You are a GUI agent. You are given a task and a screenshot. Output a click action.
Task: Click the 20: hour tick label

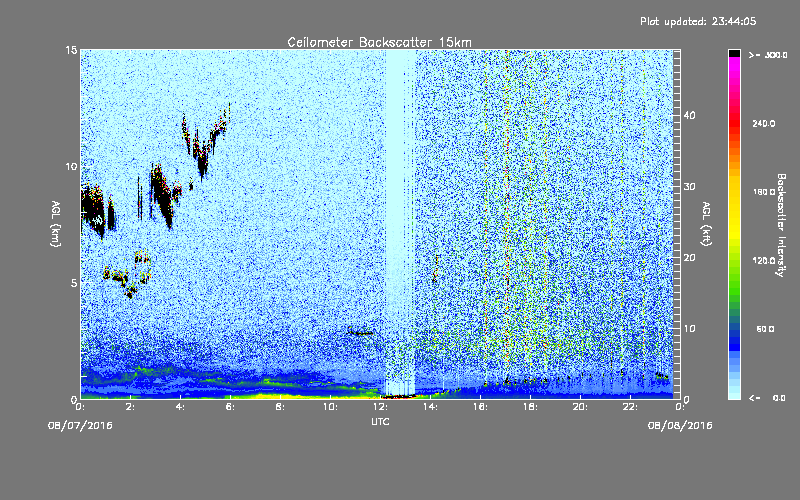coord(580,407)
